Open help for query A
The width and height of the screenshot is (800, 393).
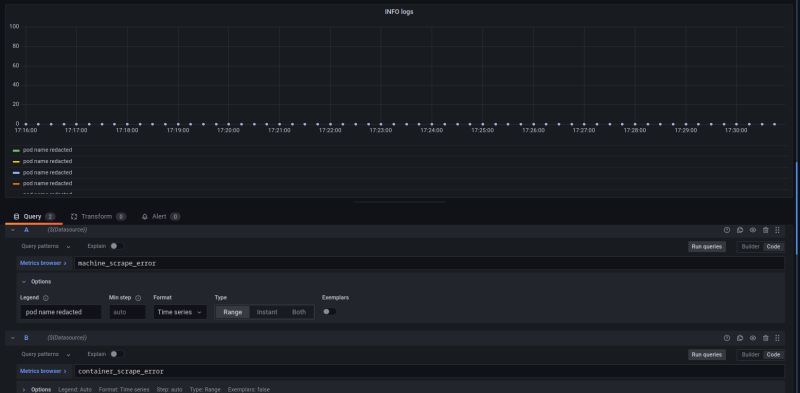[727, 230]
